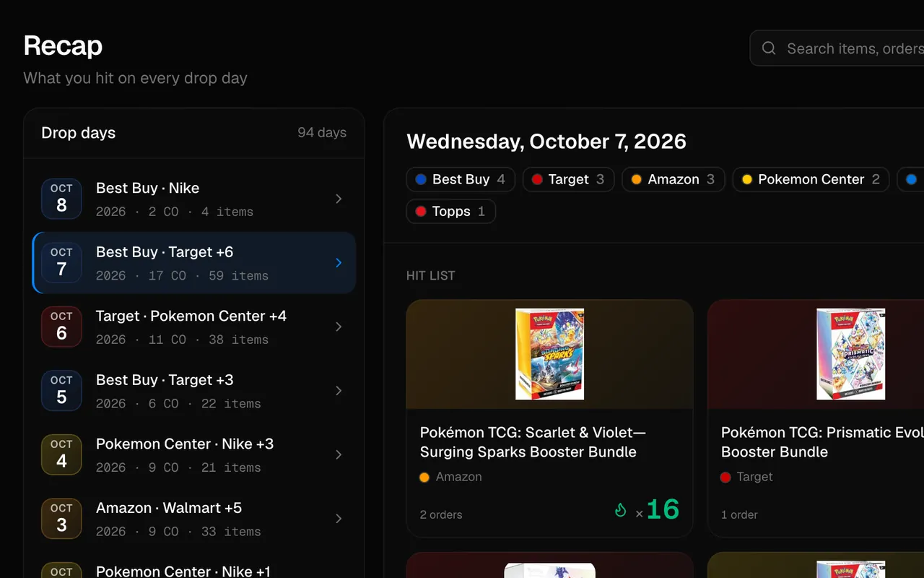
Task: Click the Surging Sparks Booster Bundle title
Action: (x=533, y=442)
